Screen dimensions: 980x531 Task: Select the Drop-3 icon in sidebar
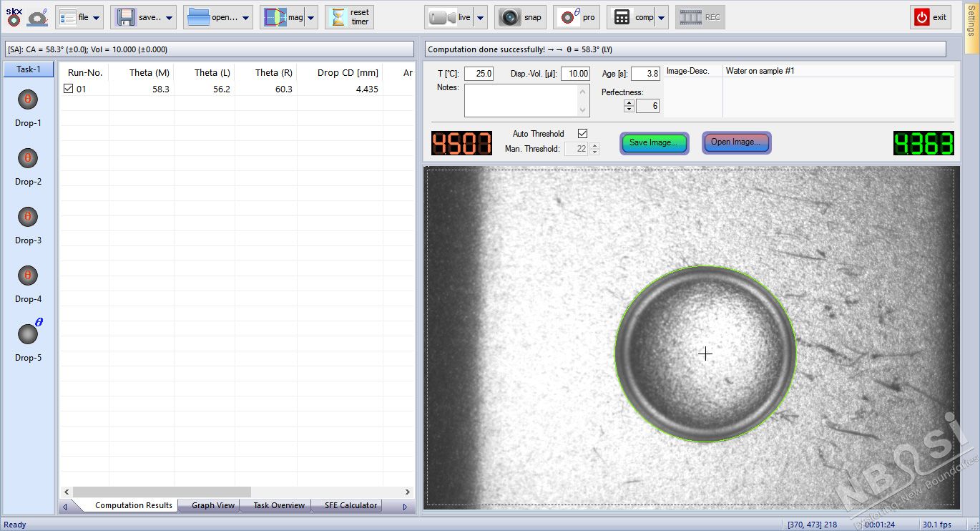28,217
